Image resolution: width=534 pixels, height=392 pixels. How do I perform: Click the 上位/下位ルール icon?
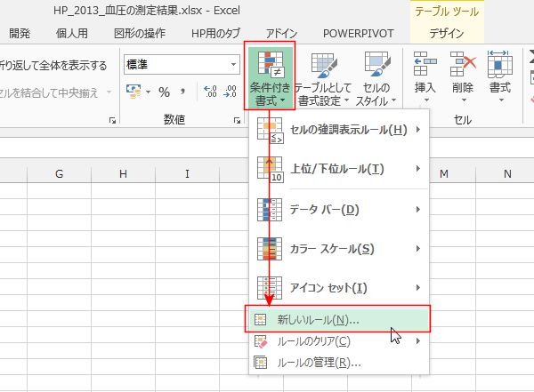click(270, 169)
